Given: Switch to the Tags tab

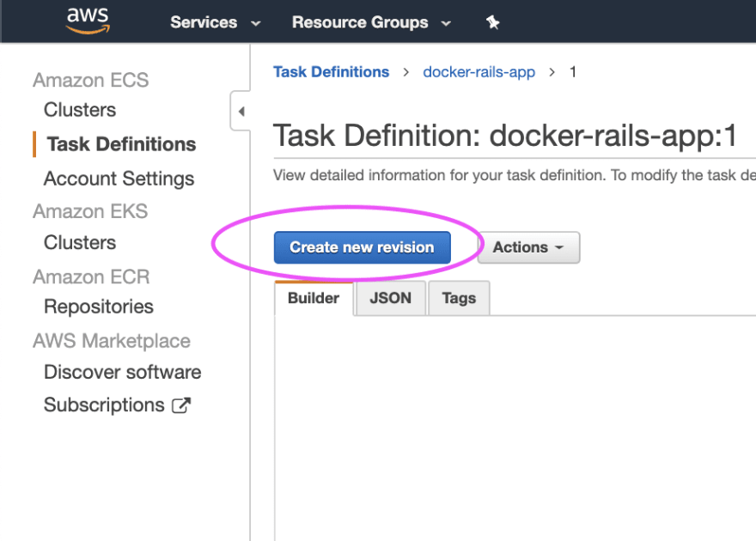Looking at the screenshot, I should (x=459, y=298).
